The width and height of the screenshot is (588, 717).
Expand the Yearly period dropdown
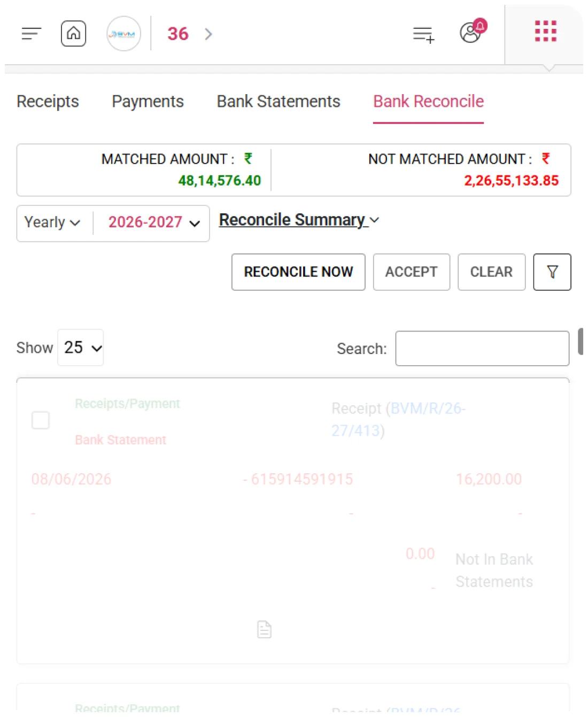tap(52, 222)
